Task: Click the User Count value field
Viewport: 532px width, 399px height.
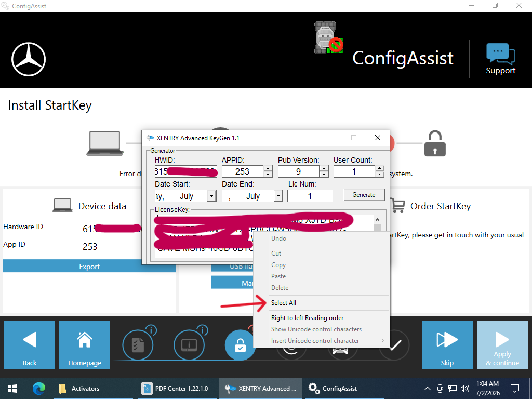Action: click(354, 171)
